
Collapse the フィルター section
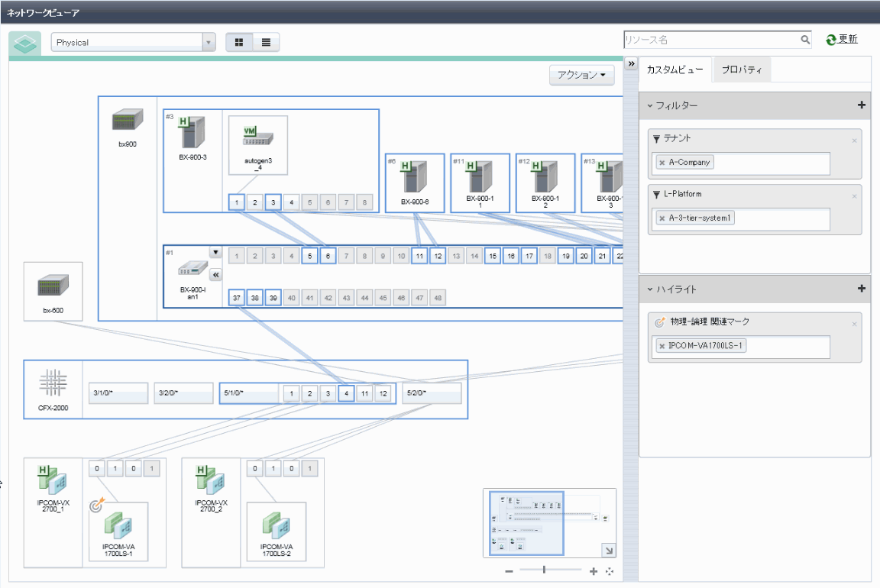click(650, 105)
